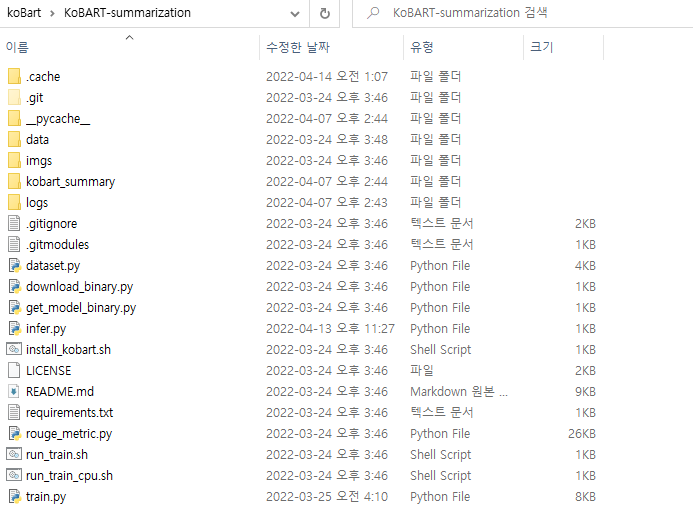Expand the breadcrumb arrow after koBart

click(x=52, y=13)
